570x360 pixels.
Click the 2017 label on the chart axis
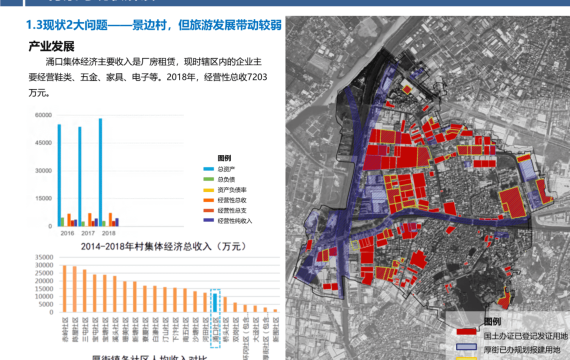pyautogui.click(x=88, y=233)
